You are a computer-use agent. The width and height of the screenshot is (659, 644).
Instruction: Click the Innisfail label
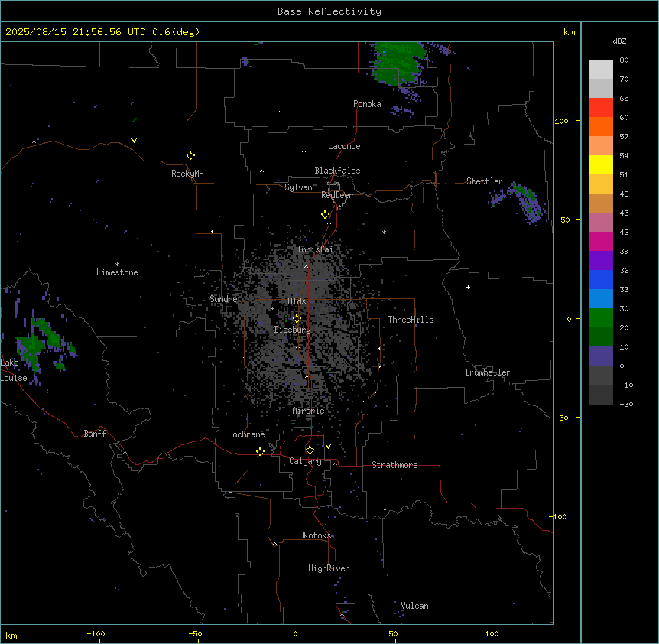tap(318, 249)
